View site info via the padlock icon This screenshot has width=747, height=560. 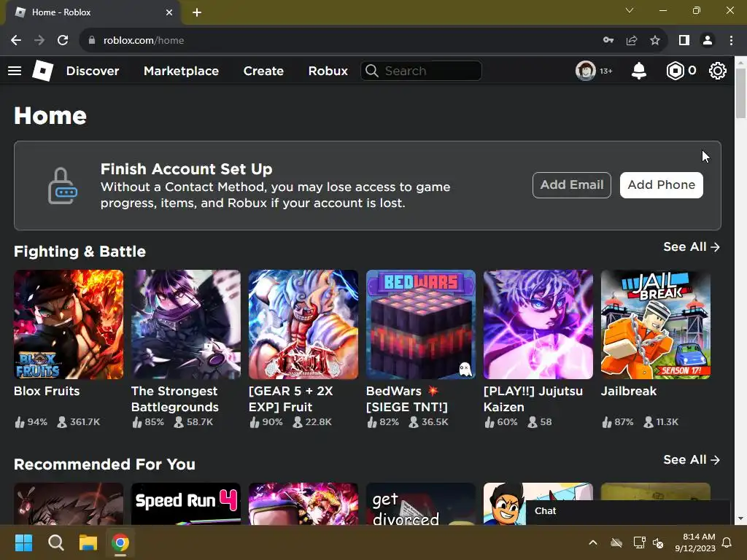tap(91, 41)
